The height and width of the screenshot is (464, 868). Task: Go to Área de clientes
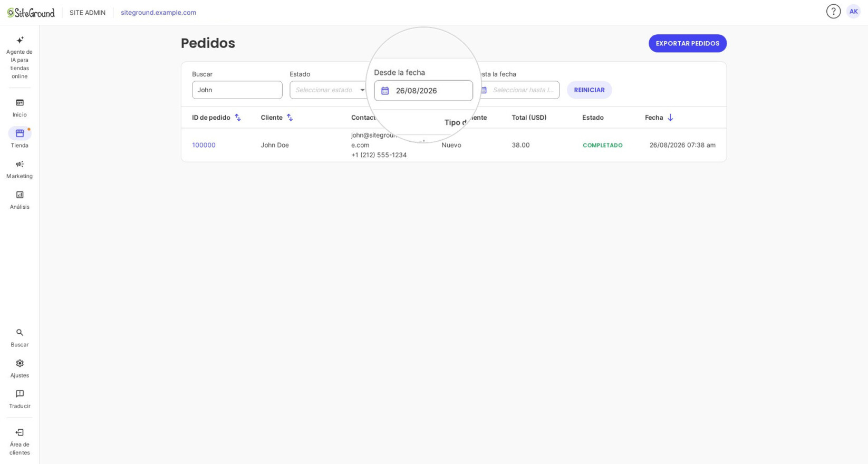20,442
